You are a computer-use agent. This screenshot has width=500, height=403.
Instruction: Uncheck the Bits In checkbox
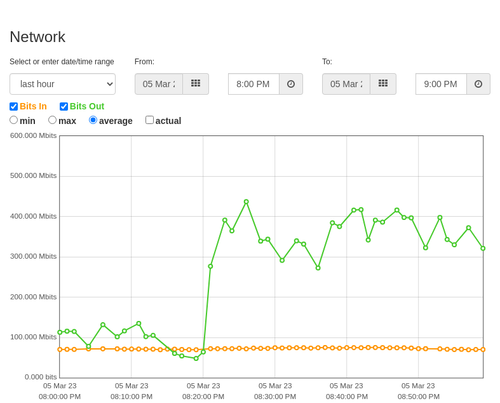point(14,106)
